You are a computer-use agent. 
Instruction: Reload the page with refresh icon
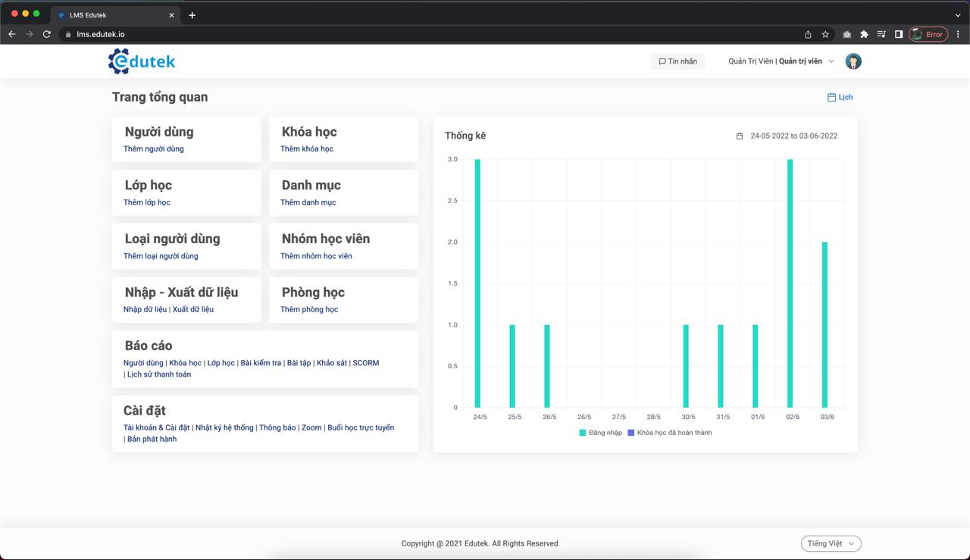[x=47, y=34]
